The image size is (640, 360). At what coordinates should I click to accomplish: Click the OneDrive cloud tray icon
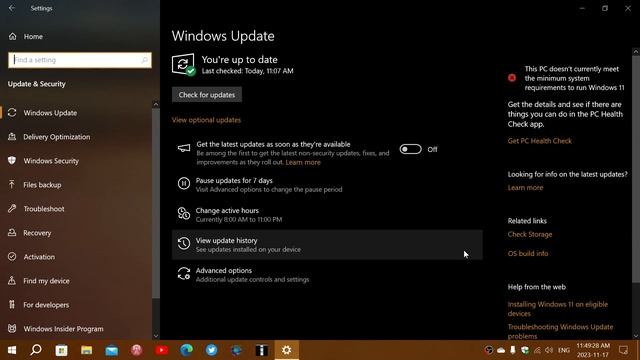501,350
